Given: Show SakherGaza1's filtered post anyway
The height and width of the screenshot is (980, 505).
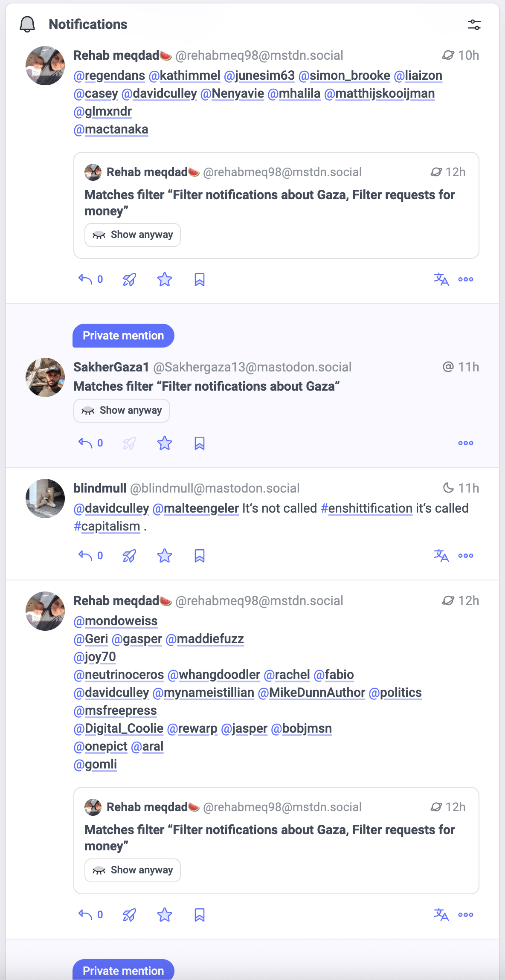Looking at the screenshot, I should [x=122, y=411].
